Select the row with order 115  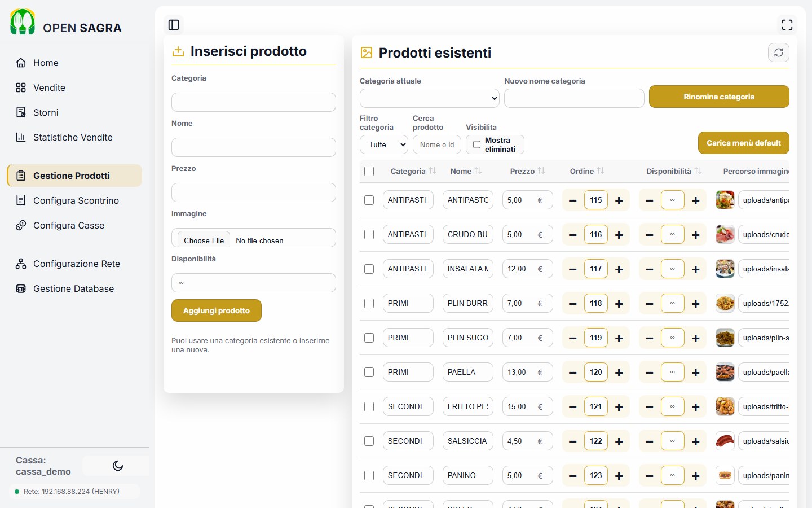[x=369, y=200]
